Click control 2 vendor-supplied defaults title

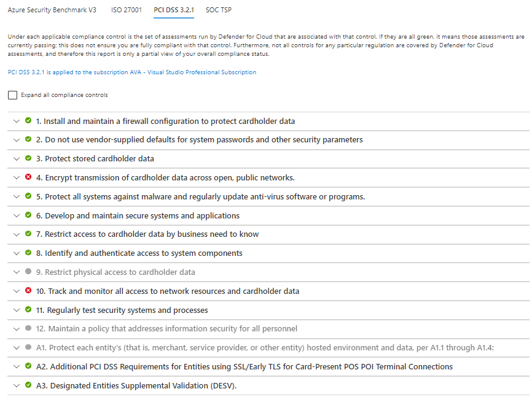point(199,140)
